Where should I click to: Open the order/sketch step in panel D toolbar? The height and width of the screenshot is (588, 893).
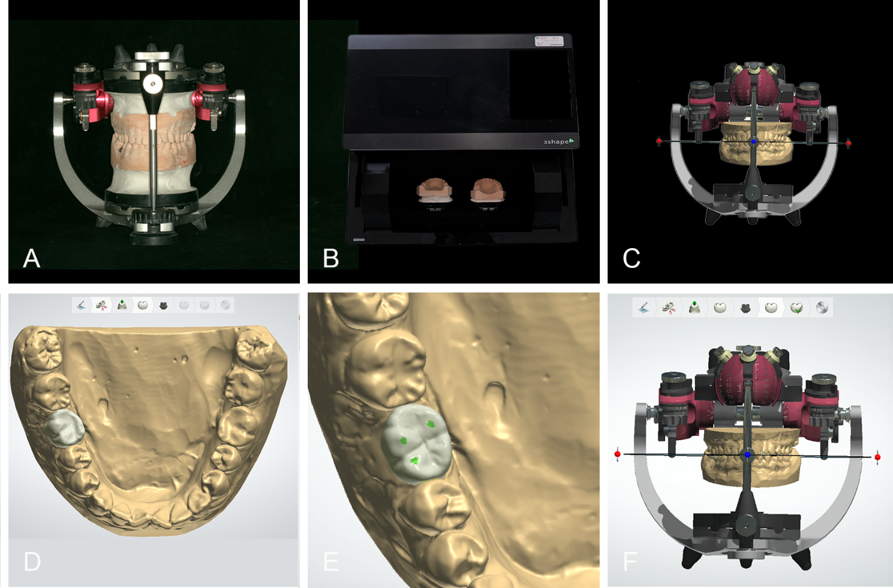(82, 305)
